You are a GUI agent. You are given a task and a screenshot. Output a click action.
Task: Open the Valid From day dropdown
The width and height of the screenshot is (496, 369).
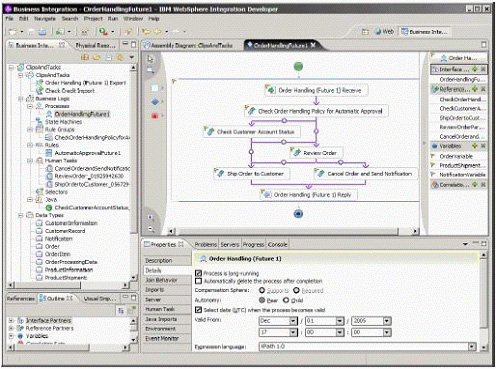coord(340,321)
